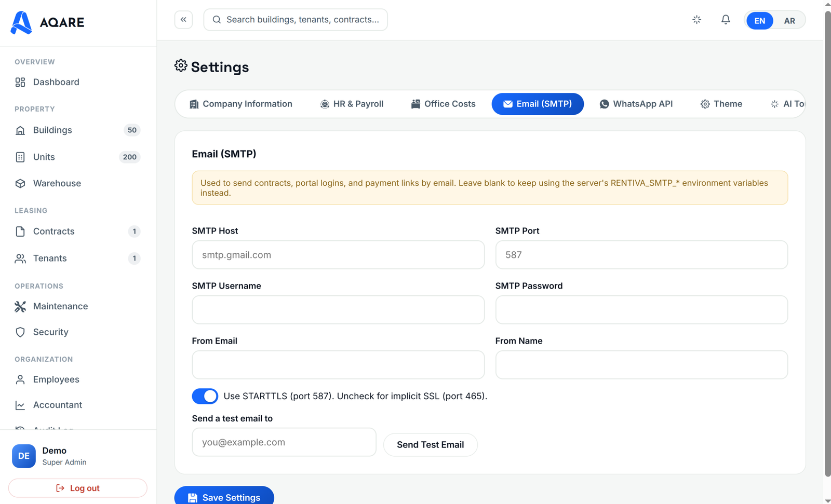Click the Warehouse box icon
831x504 pixels.
20,184
